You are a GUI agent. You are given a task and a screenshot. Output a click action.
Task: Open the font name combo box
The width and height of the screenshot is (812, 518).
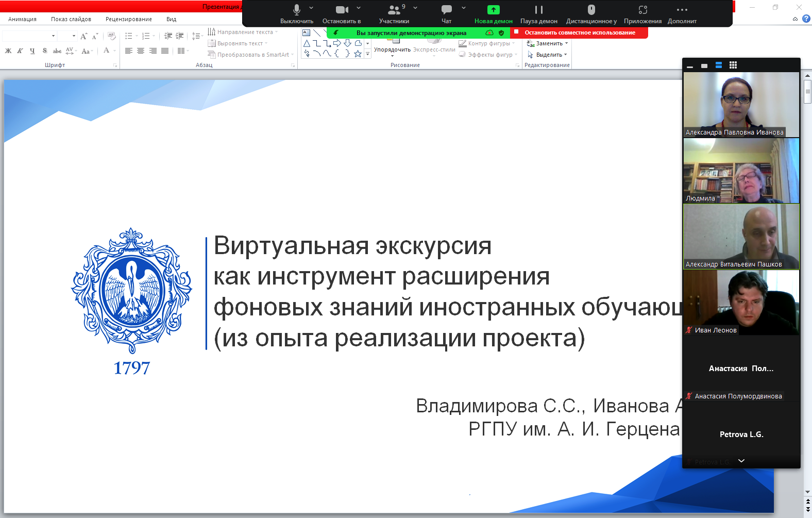29,36
